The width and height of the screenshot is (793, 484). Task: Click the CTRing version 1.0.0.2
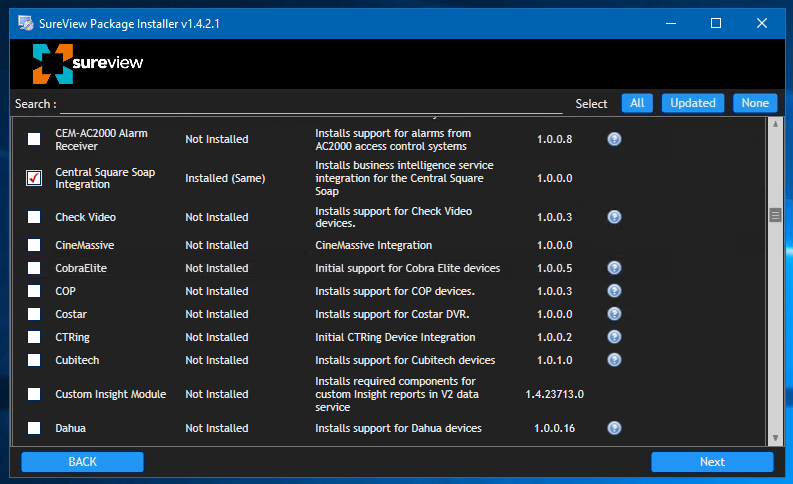tap(554, 337)
